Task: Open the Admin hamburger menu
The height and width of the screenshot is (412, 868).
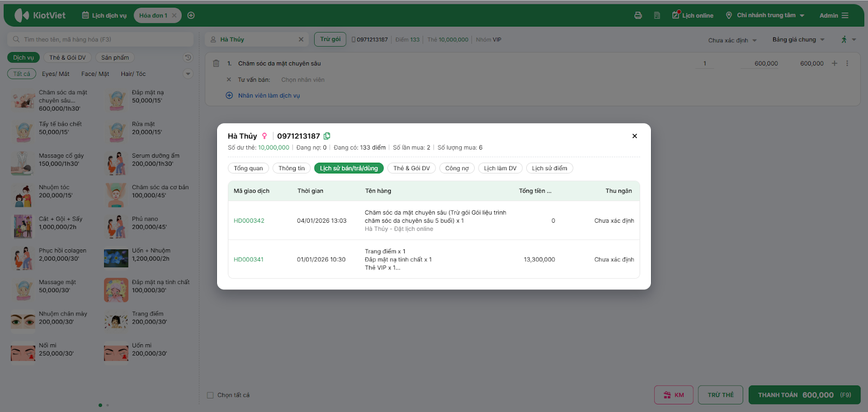Action: [845, 16]
